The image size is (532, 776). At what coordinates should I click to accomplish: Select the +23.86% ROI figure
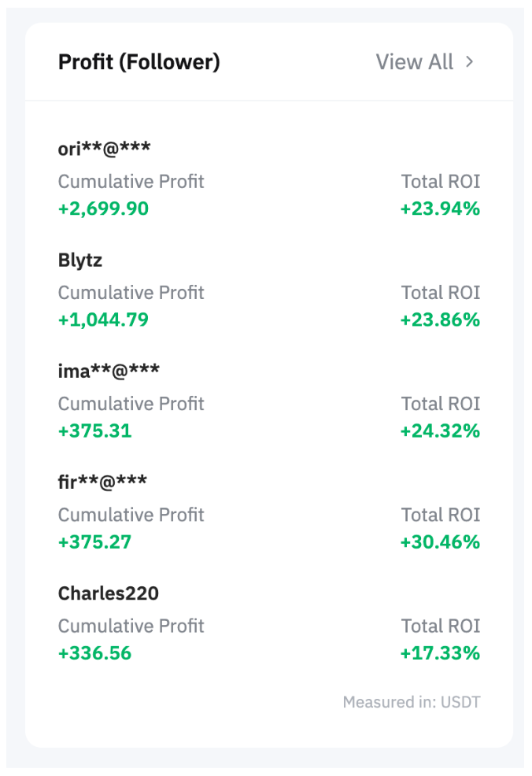pos(440,320)
